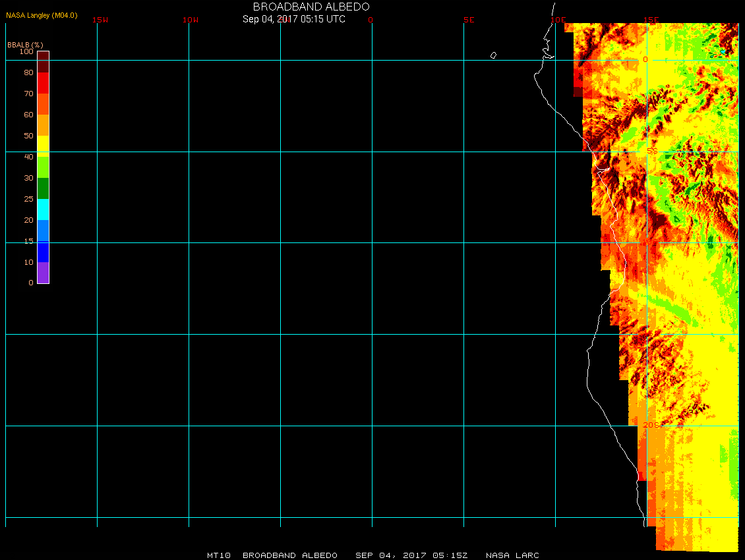The image size is (745, 560).
Task: Click NASA LARC in the footer
Action: [x=512, y=555]
